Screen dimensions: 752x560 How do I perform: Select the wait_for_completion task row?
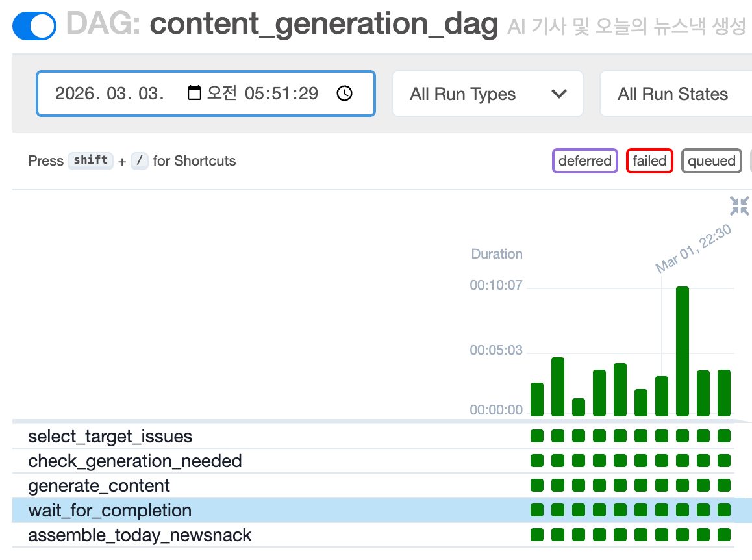point(110,511)
